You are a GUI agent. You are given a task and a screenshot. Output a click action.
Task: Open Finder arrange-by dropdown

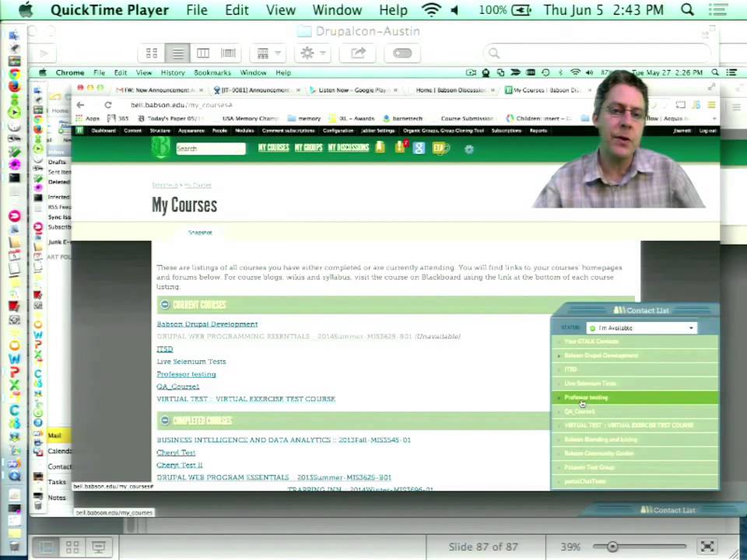pyautogui.click(x=268, y=53)
